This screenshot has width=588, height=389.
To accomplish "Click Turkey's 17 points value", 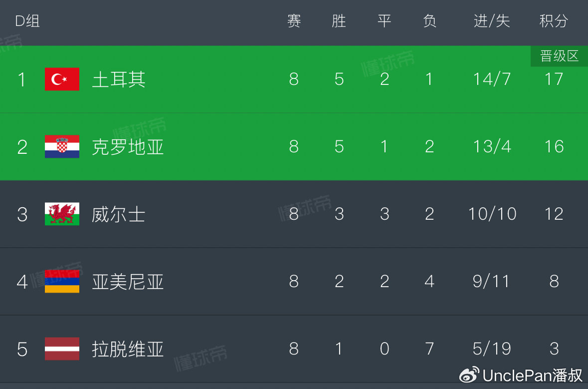I will click(554, 79).
